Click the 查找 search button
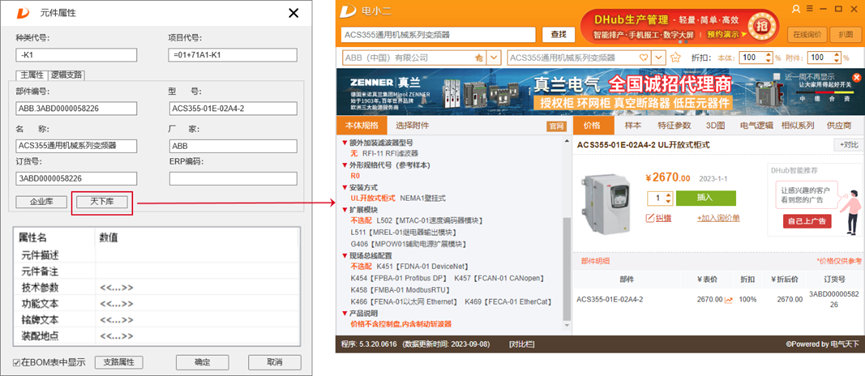Image resolution: width=865 pixels, height=376 pixels. click(558, 34)
